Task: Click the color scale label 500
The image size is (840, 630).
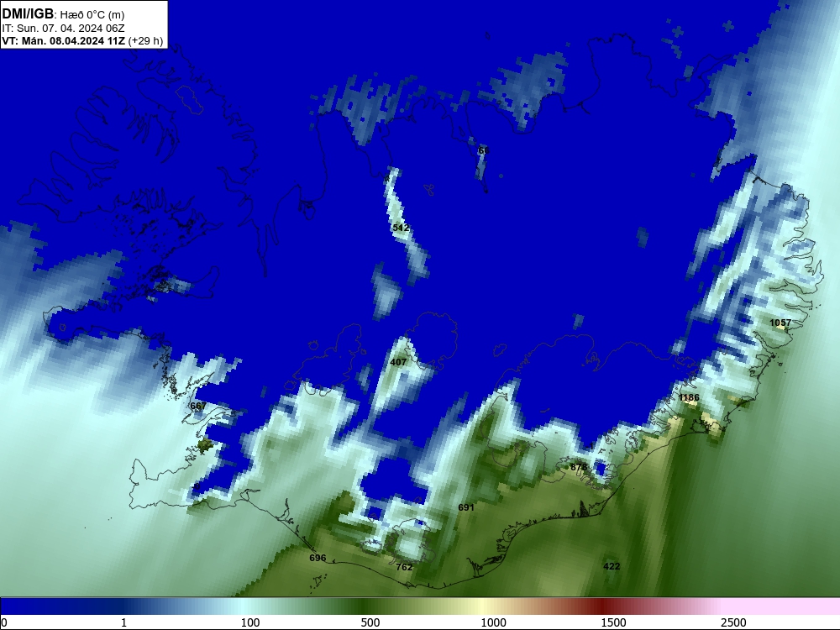Action: coord(370,622)
